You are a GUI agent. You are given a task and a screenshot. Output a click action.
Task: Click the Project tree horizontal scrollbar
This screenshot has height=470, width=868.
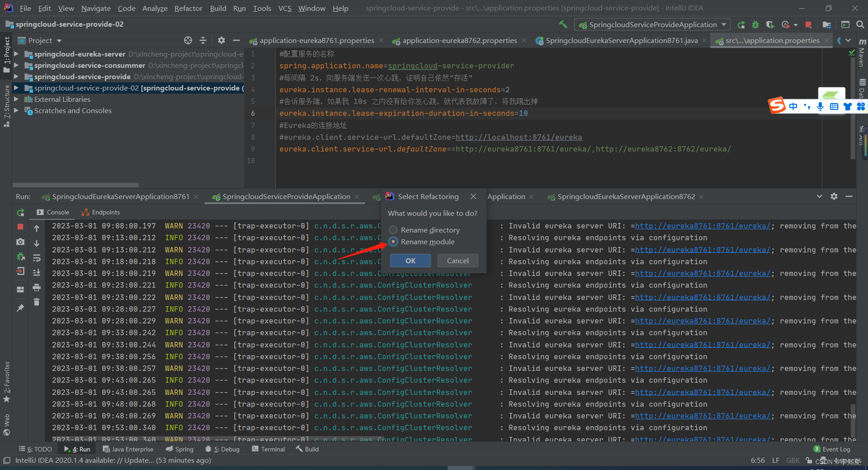click(75, 185)
